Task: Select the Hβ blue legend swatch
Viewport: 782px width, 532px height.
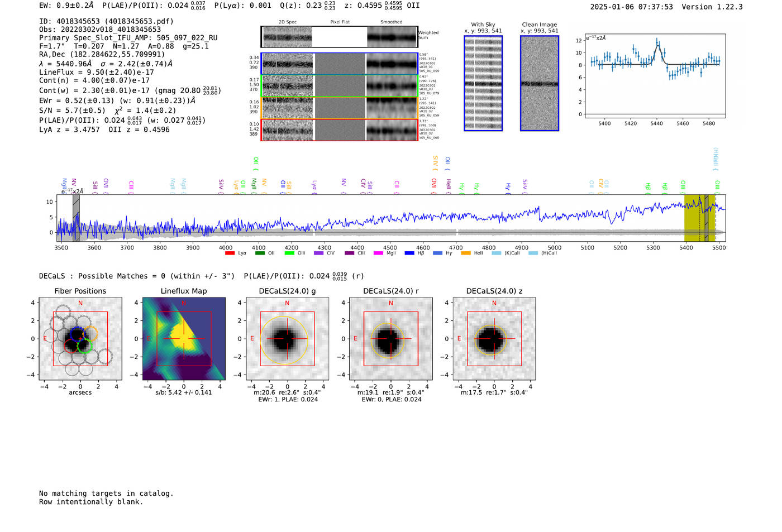Action: (x=409, y=253)
